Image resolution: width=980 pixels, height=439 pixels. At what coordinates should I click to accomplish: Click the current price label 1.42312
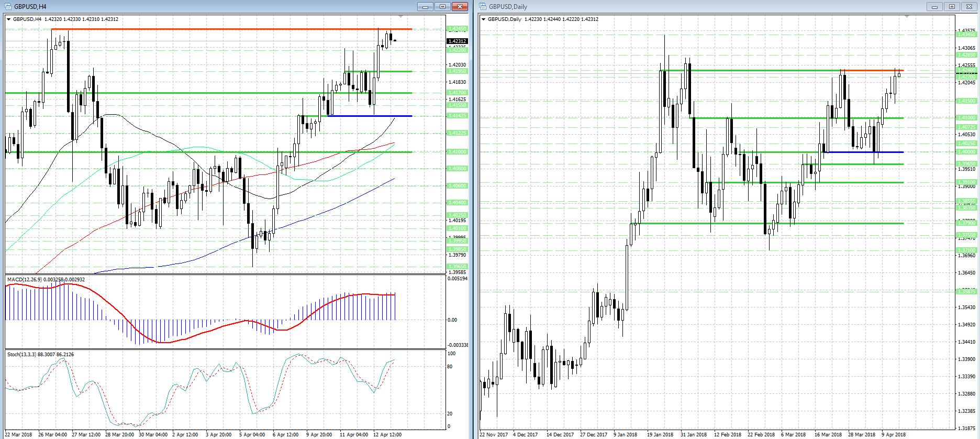pos(457,41)
